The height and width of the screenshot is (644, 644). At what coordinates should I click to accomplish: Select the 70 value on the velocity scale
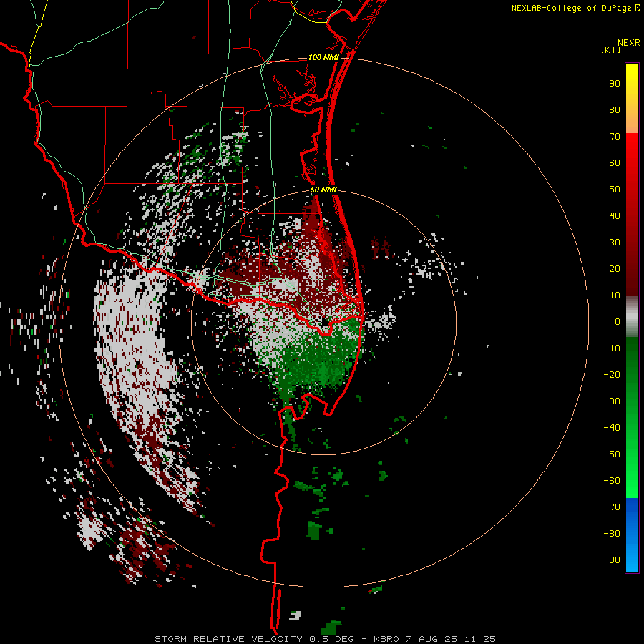(615, 137)
